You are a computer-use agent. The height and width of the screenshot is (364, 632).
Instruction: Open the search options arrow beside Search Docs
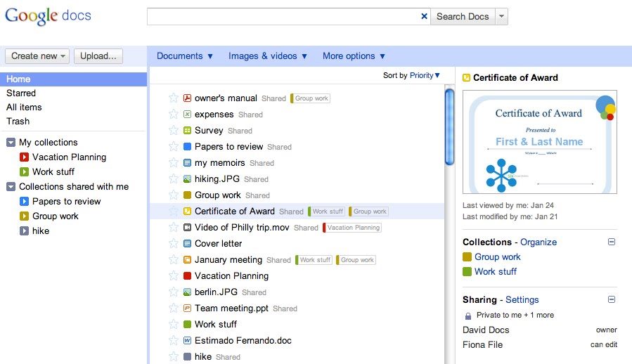point(501,17)
